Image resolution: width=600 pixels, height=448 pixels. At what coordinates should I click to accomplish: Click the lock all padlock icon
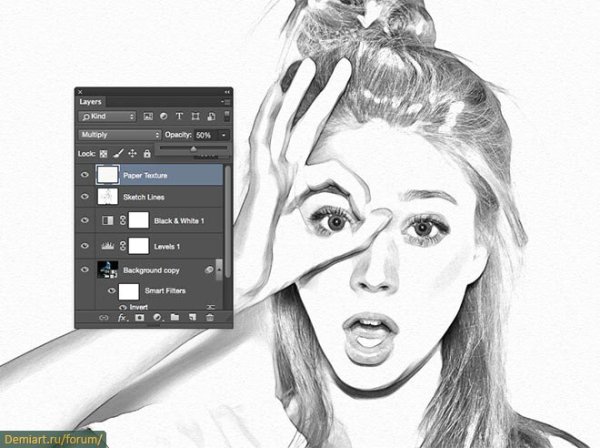click(x=147, y=153)
